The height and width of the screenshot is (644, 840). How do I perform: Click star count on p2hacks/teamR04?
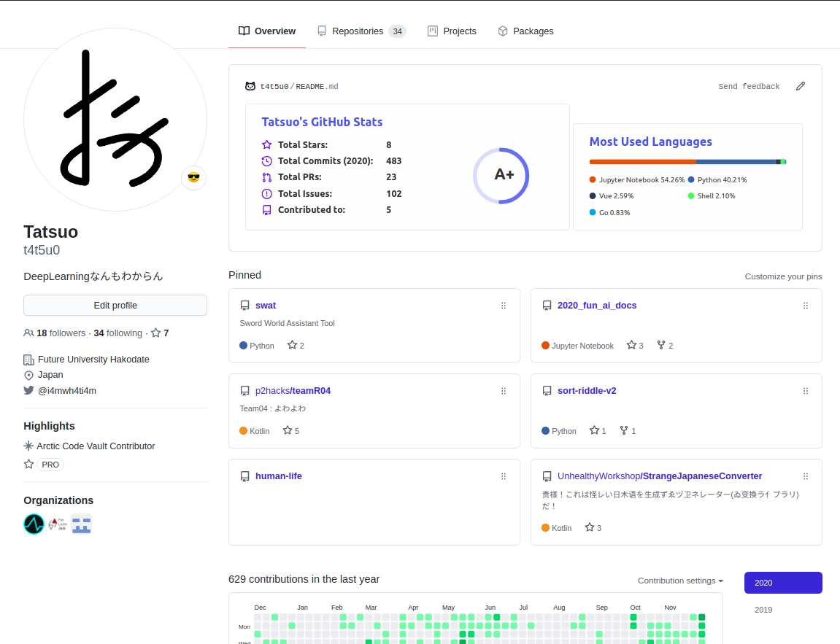tap(291, 430)
